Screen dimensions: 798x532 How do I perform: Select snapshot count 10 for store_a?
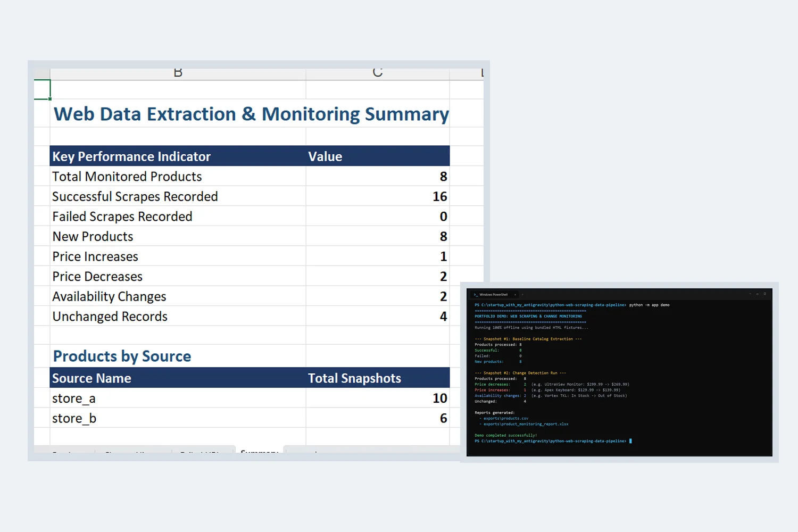(x=378, y=398)
